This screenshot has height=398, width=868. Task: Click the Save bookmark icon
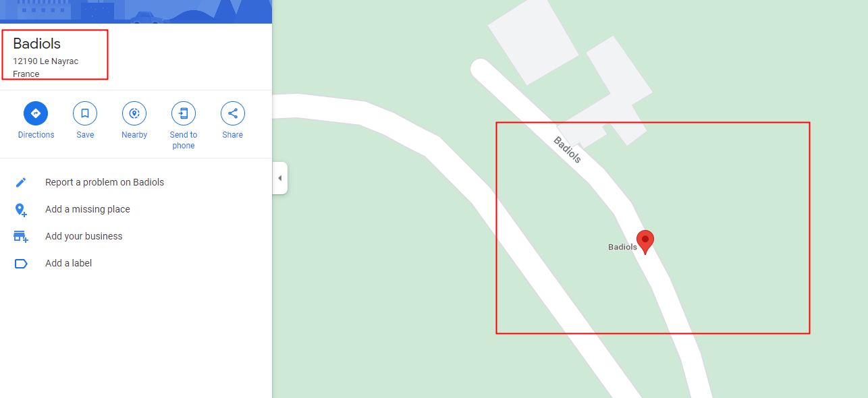point(85,113)
